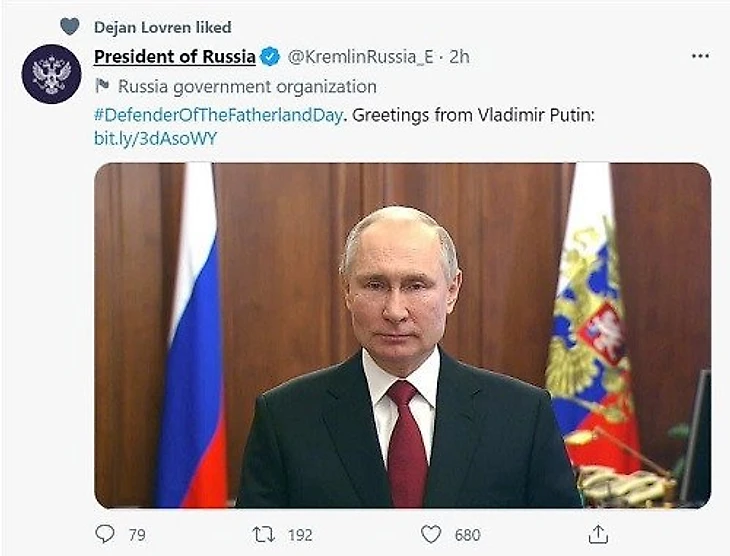Image resolution: width=730 pixels, height=556 pixels.
Task: Open the embedded video greeting thumbnail
Action: [x=402, y=335]
